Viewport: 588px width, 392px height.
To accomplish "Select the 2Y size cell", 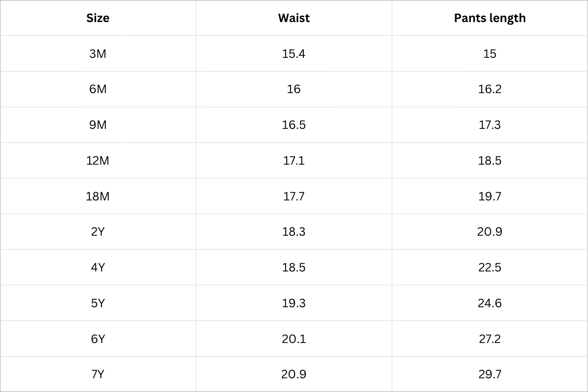I will [x=98, y=232].
